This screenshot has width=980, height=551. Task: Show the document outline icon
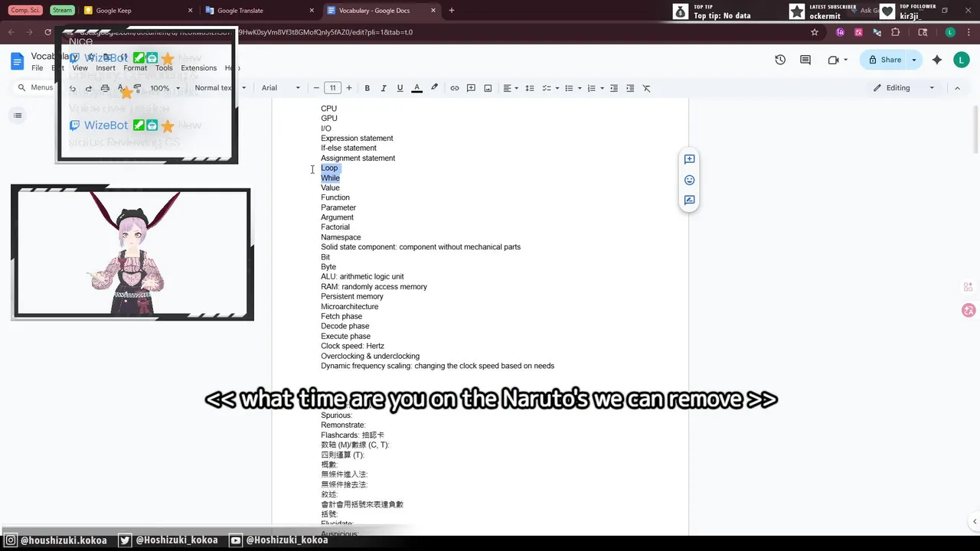point(18,116)
